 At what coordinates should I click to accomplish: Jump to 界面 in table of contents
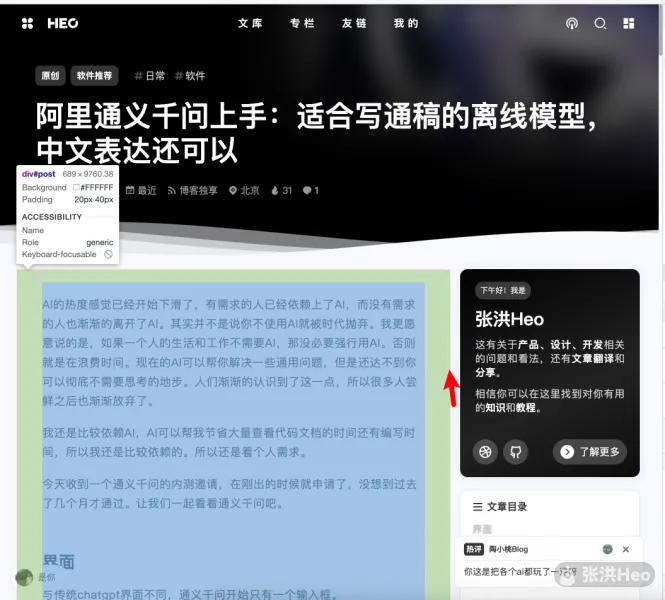pyautogui.click(x=482, y=529)
